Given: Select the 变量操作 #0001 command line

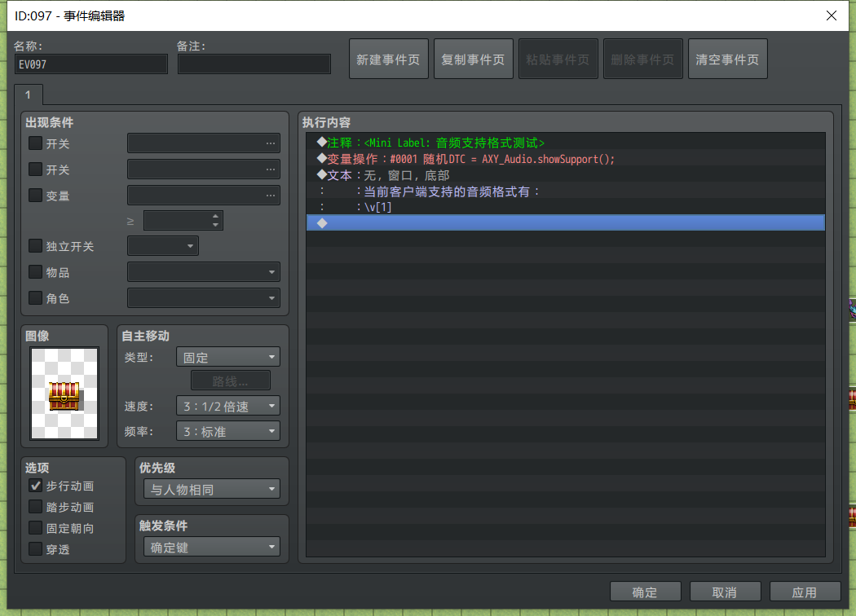Looking at the screenshot, I should pos(565,159).
